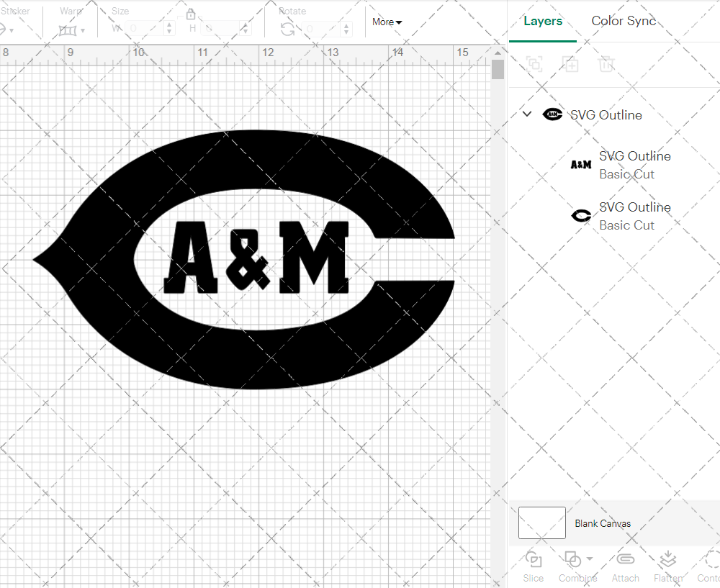This screenshot has height=588, width=720.
Task: Use the Flatten tool
Action: (667, 565)
